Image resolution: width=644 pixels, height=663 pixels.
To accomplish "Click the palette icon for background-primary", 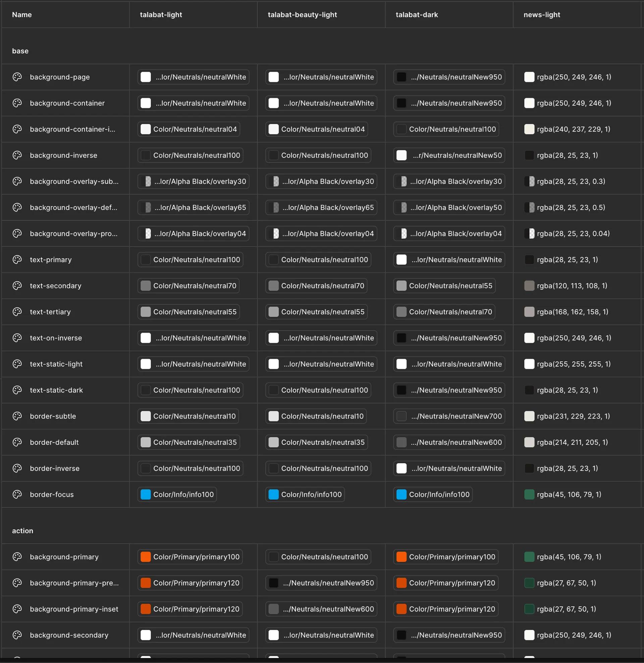I will tap(17, 556).
